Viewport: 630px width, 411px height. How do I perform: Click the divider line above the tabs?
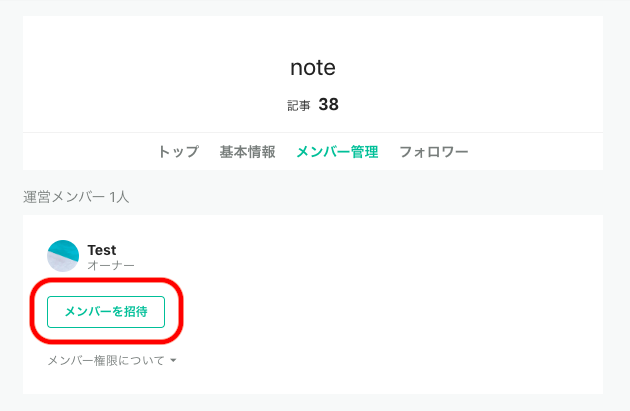tap(313, 133)
